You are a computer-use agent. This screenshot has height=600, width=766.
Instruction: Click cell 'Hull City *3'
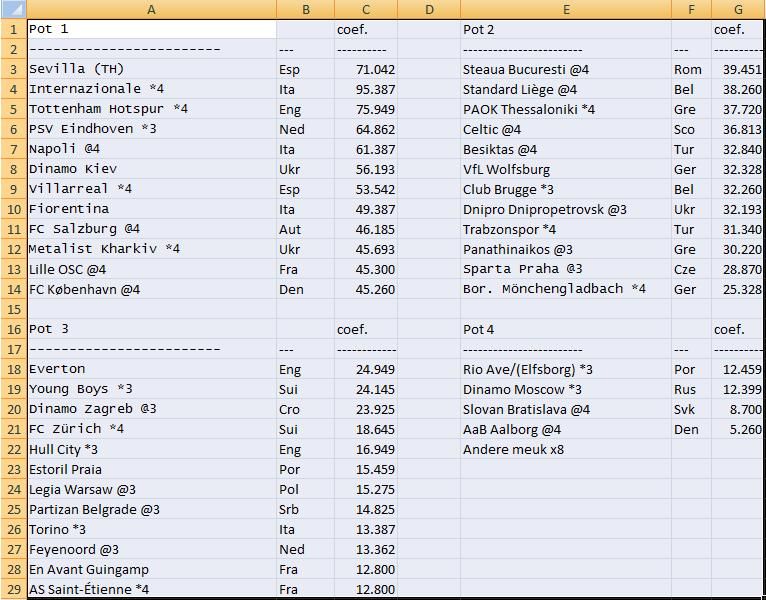[151, 450]
